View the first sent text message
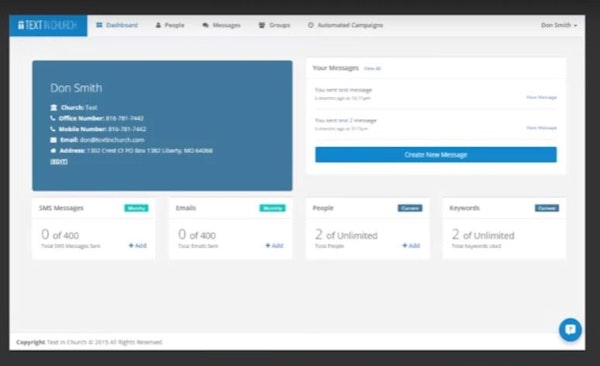The height and width of the screenshot is (366, 600). [x=541, y=97]
